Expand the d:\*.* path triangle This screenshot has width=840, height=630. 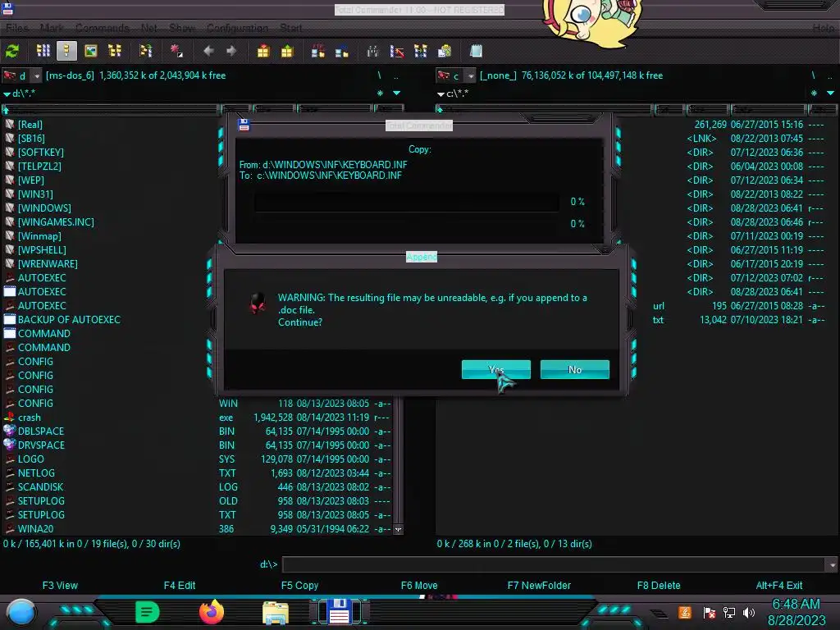tap(7, 94)
